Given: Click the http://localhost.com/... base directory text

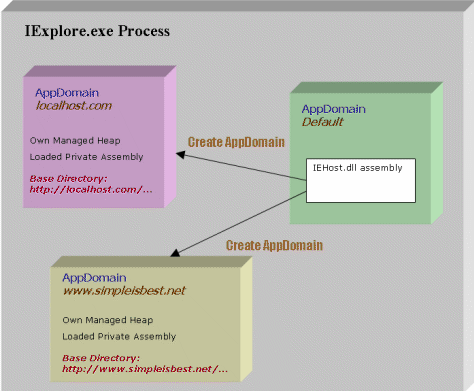Looking at the screenshot, I should tap(91, 190).
